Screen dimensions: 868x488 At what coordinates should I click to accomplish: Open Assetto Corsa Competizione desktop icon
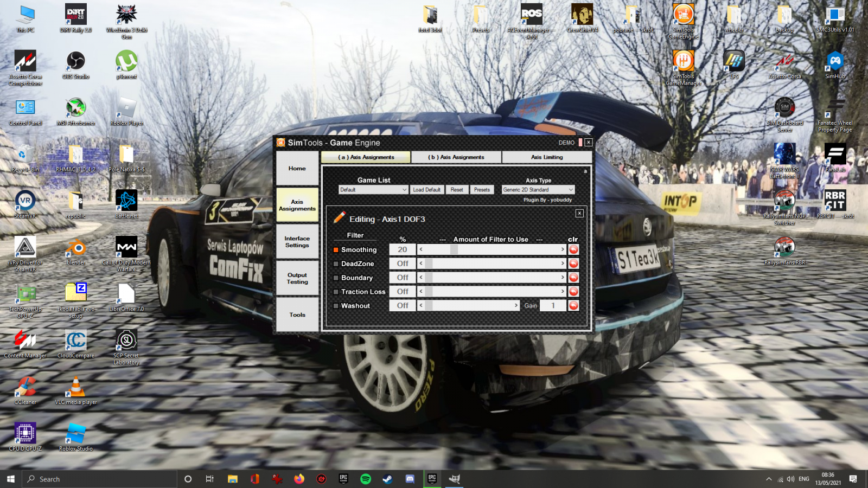(25, 68)
